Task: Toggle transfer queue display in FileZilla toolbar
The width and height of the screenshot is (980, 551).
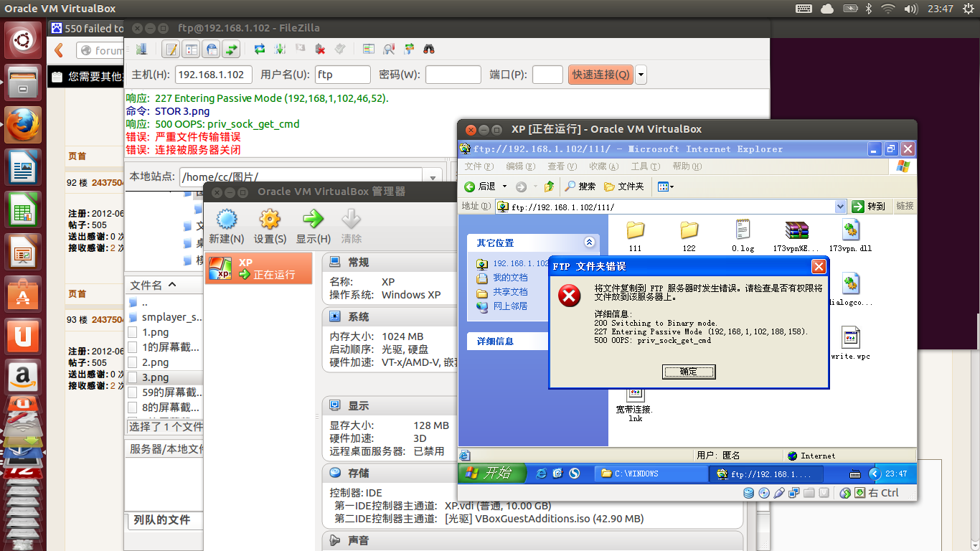Action: click(231, 49)
